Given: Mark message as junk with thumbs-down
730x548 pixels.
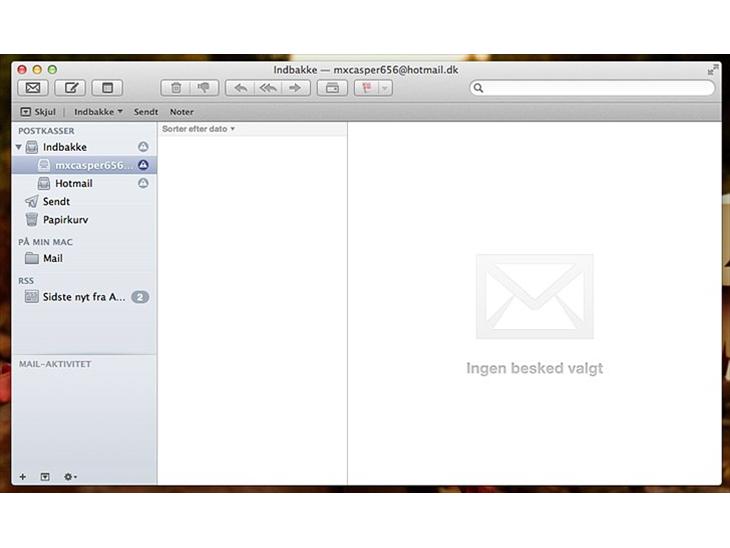Looking at the screenshot, I should pos(203,88).
